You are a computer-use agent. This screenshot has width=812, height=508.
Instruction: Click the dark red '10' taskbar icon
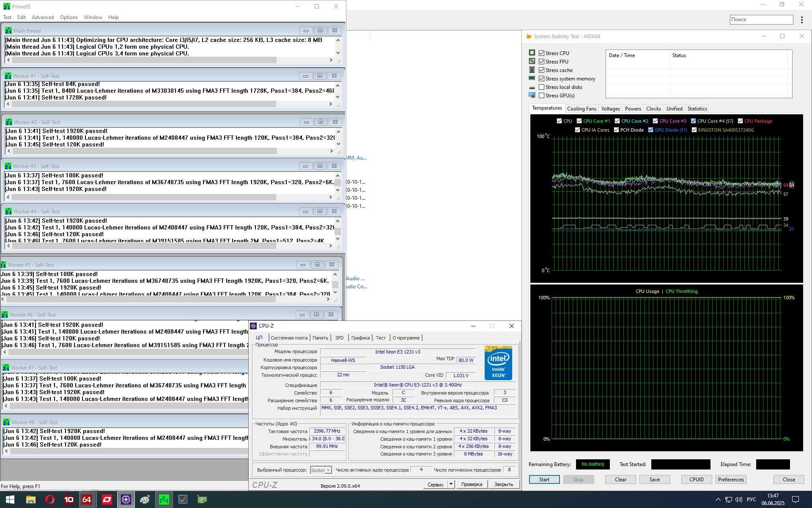[x=69, y=500]
